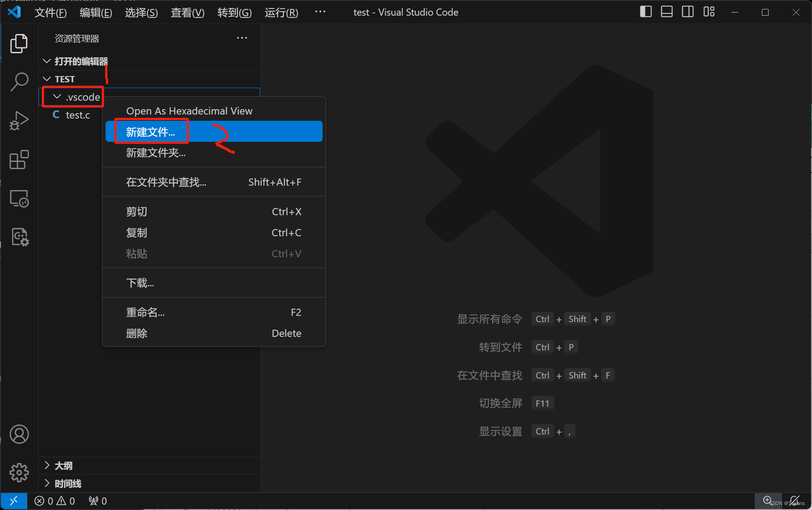Click the remote window status bar icon
The width and height of the screenshot is (812, 510).
tap(14, 501)
